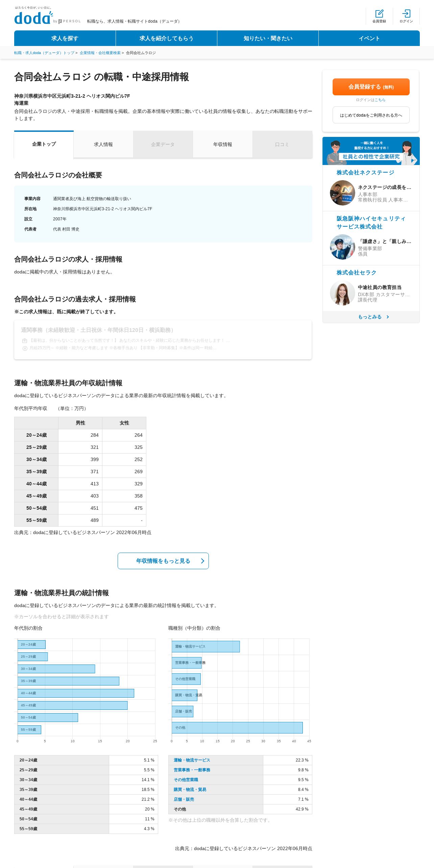The height and width of the screenshot is (868, 434).
Task: Click the ネクステージ employee photo thumbnail
Action: [x=342, y=193]
